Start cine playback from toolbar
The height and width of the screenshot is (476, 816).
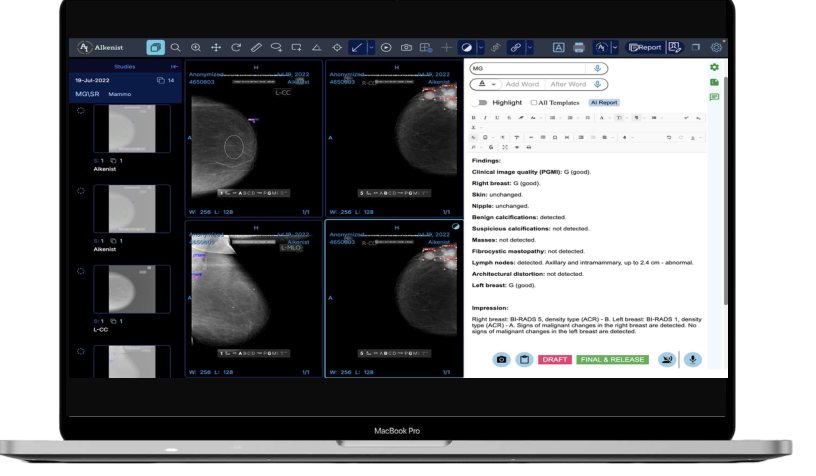pyautogui.click(x=386, y=47)
